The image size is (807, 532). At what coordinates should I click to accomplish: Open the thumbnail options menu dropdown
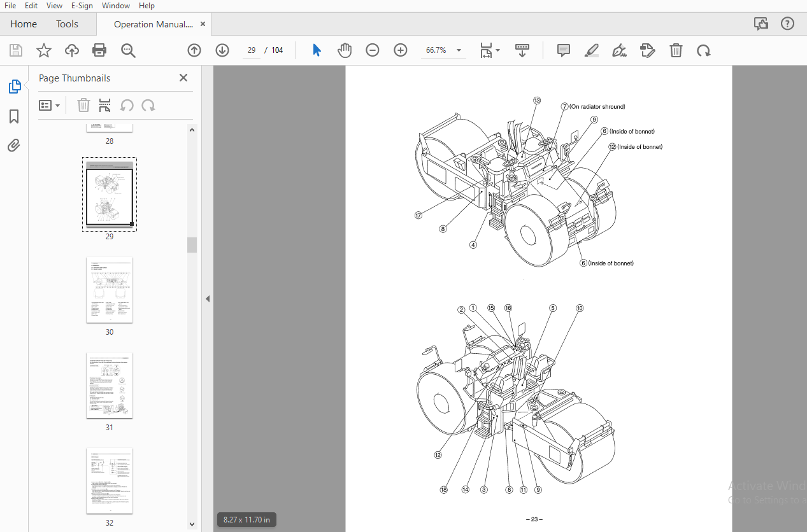(x=50, y=105)
